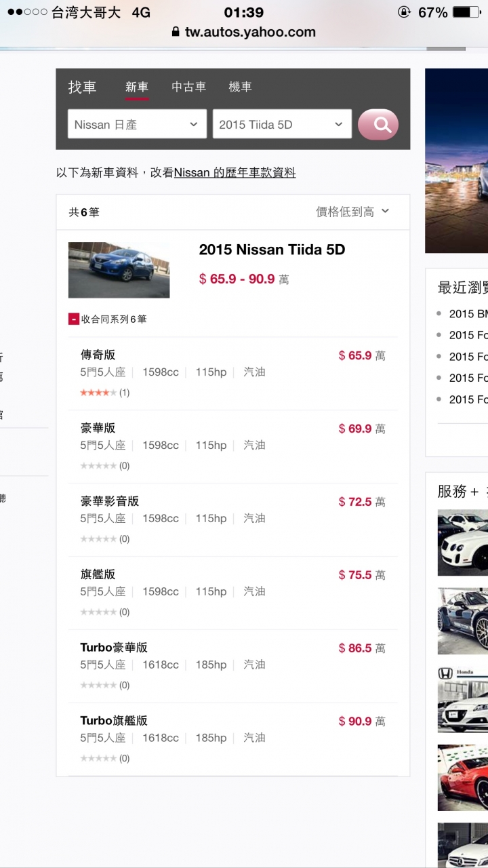Collapse the same-series list via red minus icon
488x868 pixels.
(x=74, y=319)
